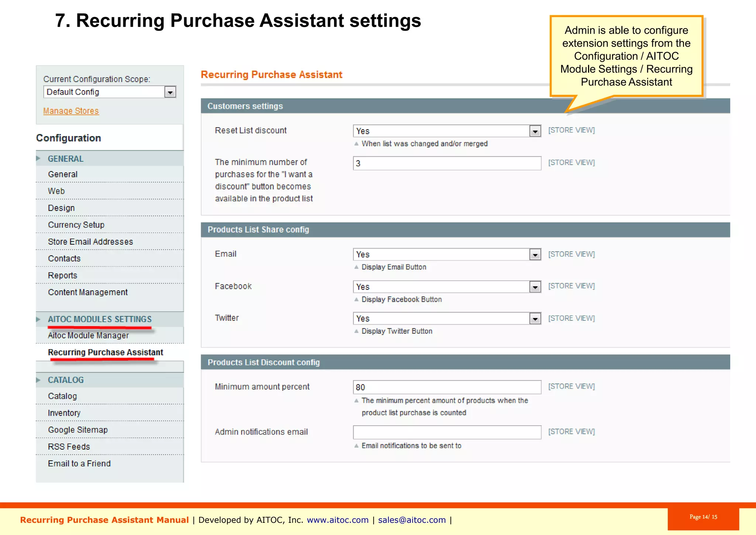Select Recurring Purchase Assistant in sidebar
Viewport: 756px width, 535px height.
[106, 352]
